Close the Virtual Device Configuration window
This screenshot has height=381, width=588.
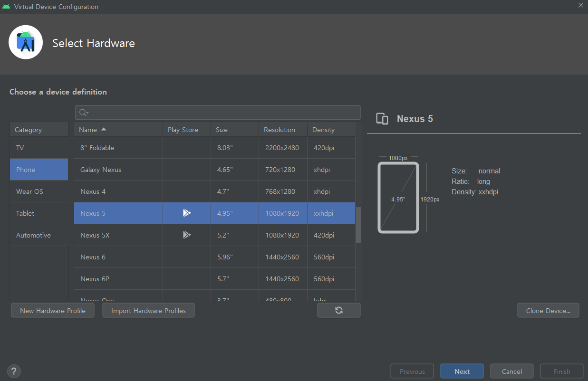coord(580,6)
